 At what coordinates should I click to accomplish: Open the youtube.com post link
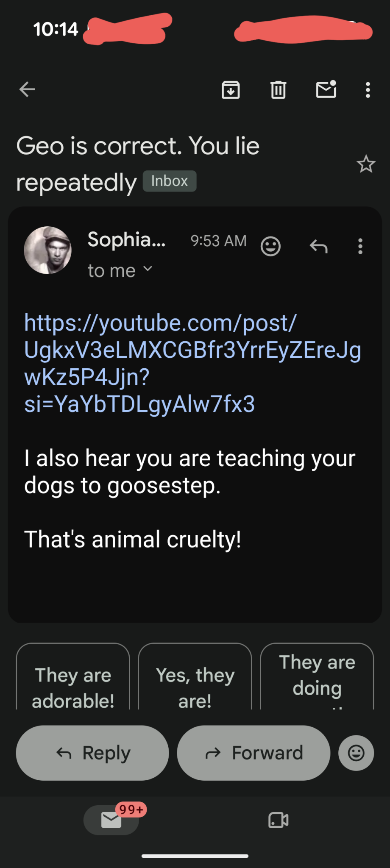[x=192, y=363]
